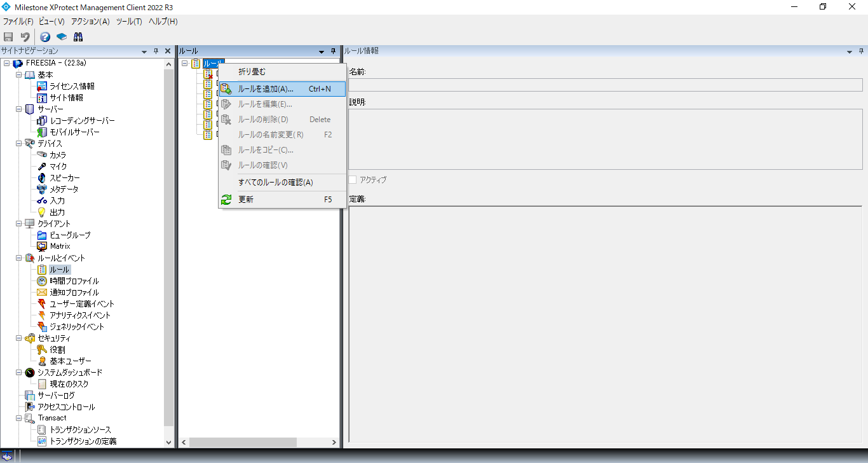Select アナリティクスイベント node
The image size is (868, 463).
click(80, 315)
